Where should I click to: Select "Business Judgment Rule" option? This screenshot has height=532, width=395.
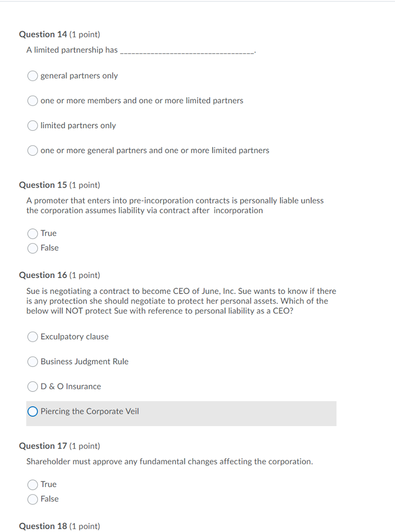(32, 361)
